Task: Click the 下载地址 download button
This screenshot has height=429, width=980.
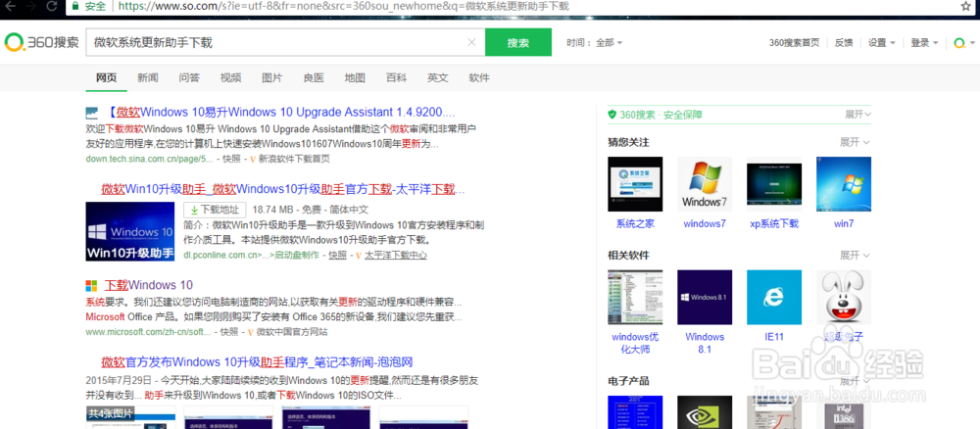Action: tap(215, 210)
